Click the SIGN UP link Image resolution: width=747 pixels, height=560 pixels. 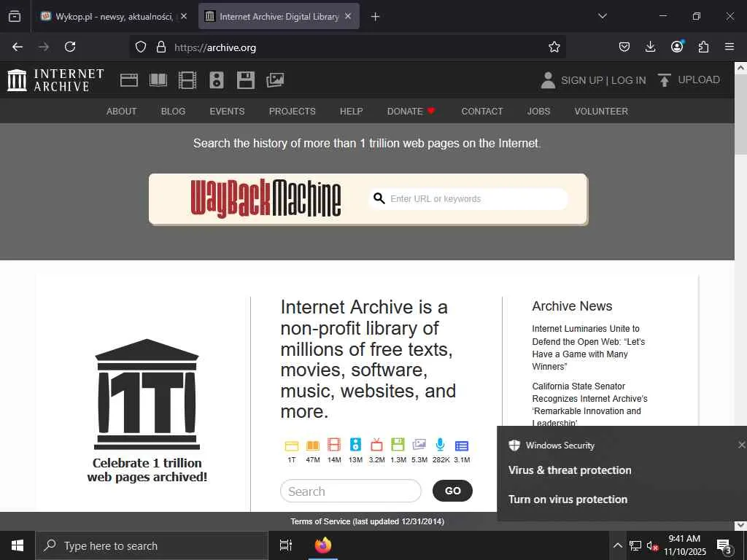pyautogui.click(x=581, y=80)
